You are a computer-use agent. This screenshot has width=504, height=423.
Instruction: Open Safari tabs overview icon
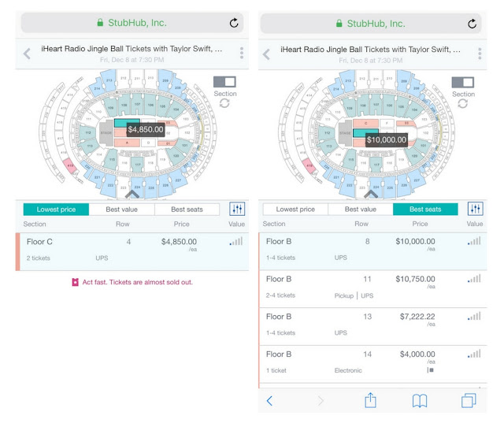coord(469,400)
